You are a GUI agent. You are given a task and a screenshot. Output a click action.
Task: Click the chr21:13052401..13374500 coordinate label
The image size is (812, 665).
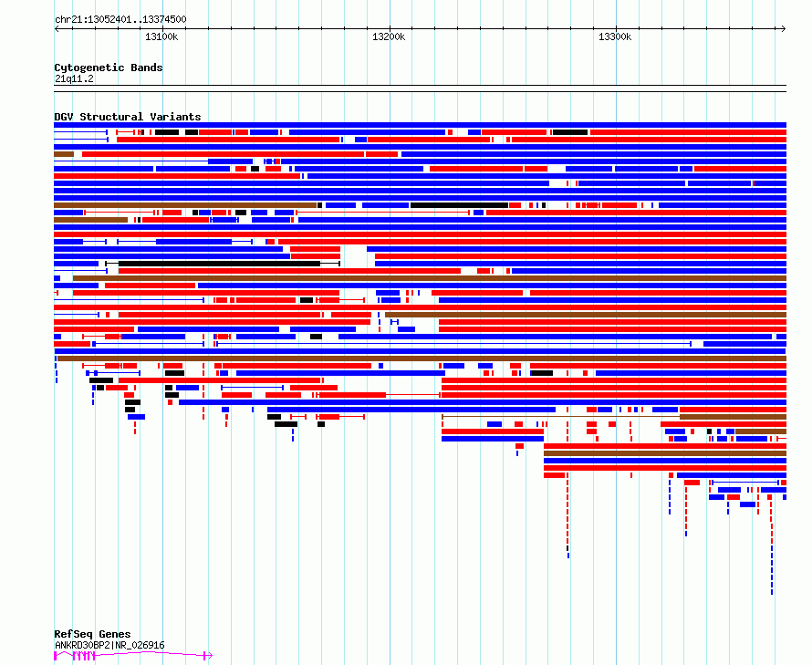coord(120,20)
